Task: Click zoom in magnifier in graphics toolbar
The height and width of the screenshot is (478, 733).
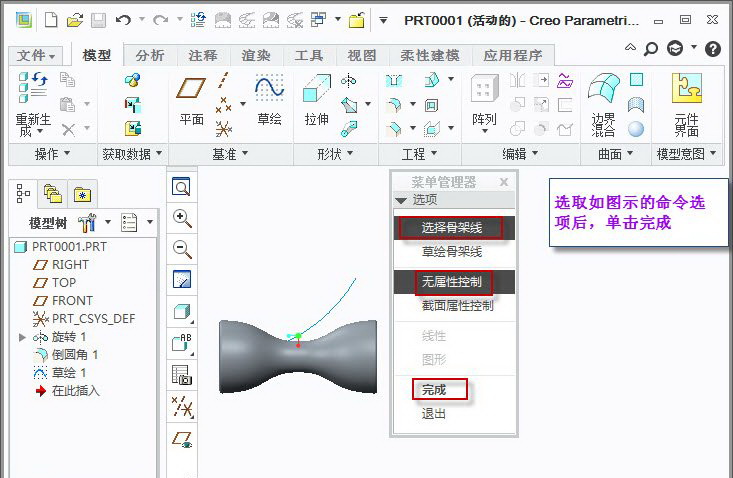Action: [182, 219]
